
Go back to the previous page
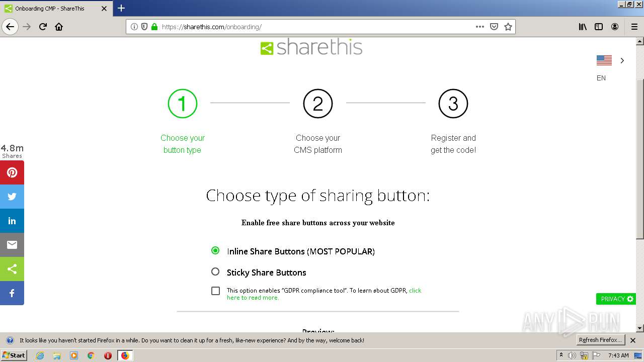click(x=10, y=27)
